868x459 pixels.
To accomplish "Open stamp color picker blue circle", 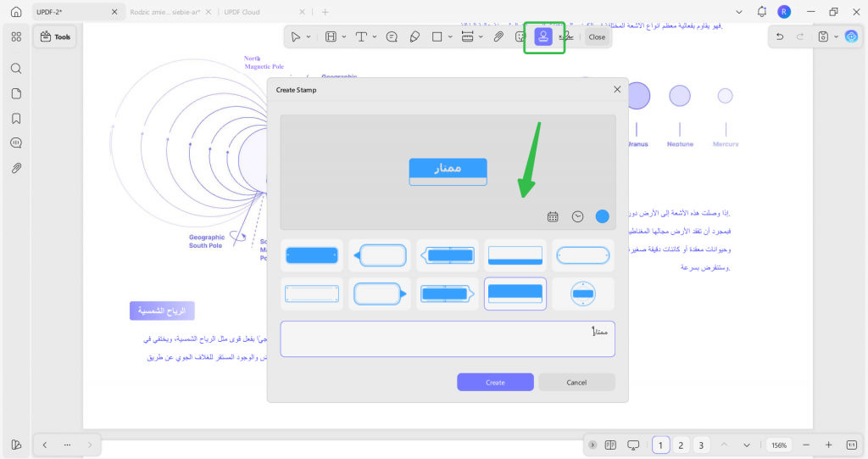I will pyautogui.click(x=603, y=216).
